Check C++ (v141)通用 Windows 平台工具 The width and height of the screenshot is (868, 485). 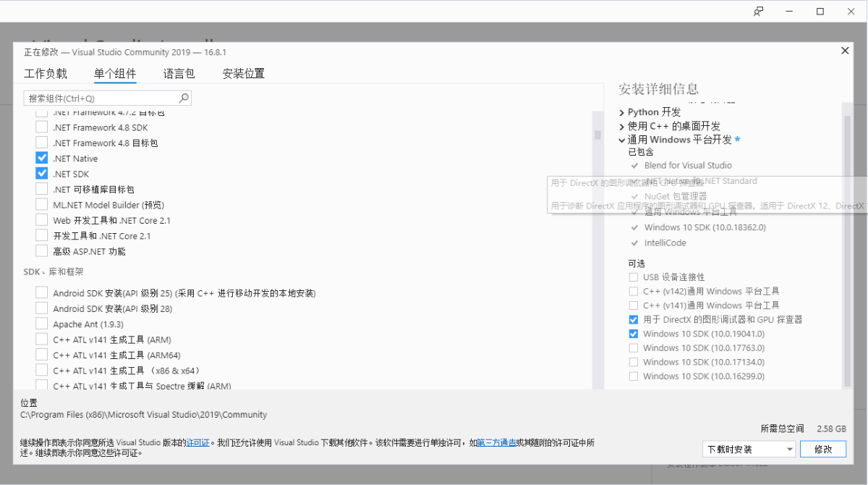click(634, 305)
